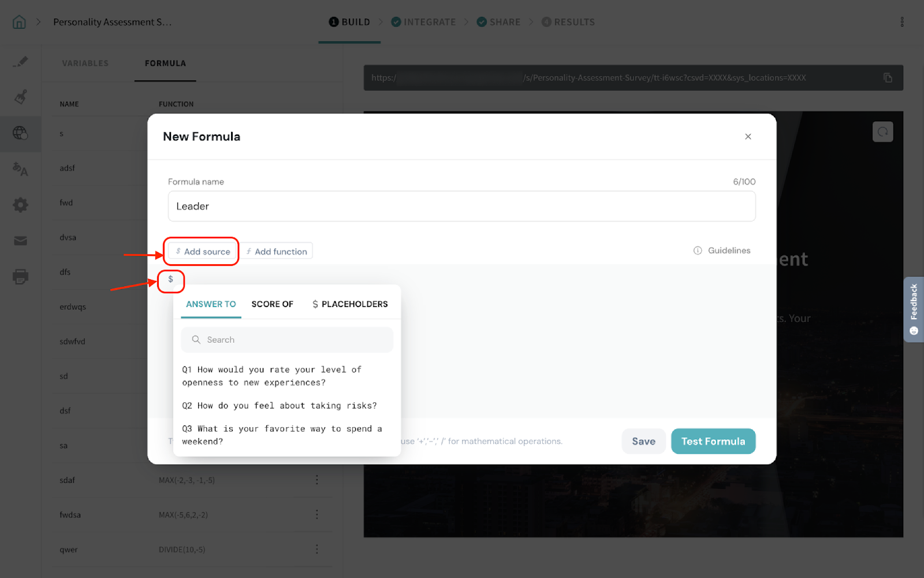Click the printer icon in sidebar
This screenshot has width=924, height=578.
20,276
